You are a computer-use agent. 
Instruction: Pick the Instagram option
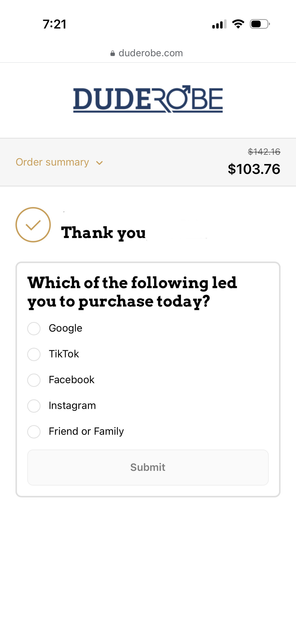coord(34,406)
